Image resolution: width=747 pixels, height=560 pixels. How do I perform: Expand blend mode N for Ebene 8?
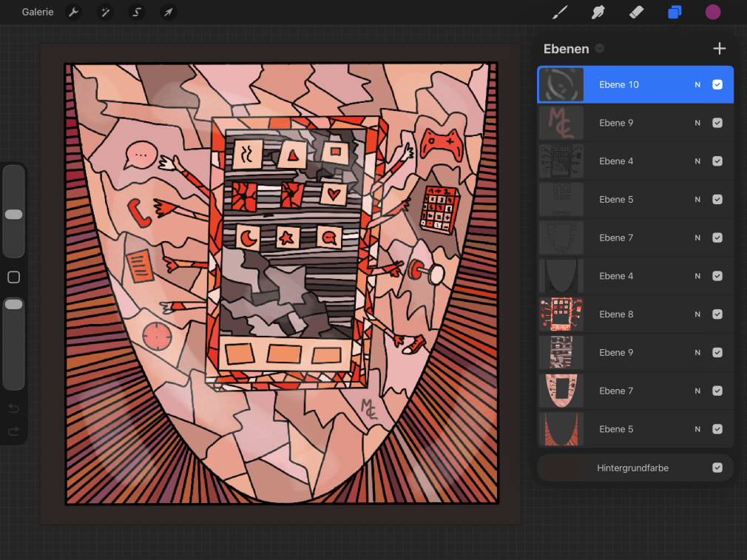(x=697, y=314)
